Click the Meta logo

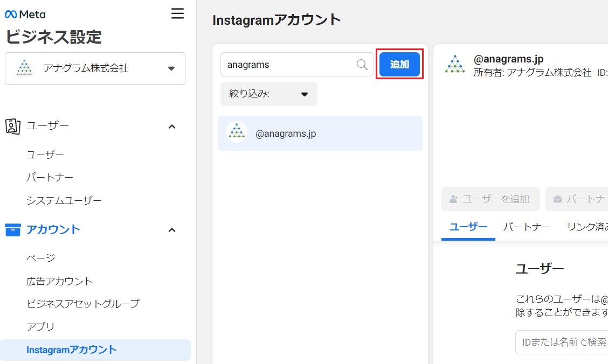pos(25,15)
